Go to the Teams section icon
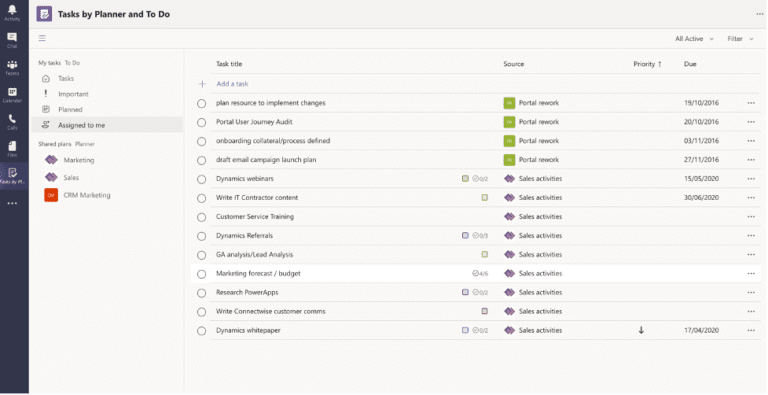 12,65
